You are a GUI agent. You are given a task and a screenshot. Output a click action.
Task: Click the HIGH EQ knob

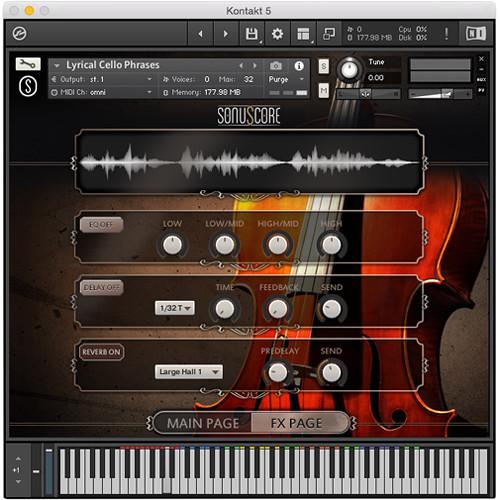coord(331,245)
